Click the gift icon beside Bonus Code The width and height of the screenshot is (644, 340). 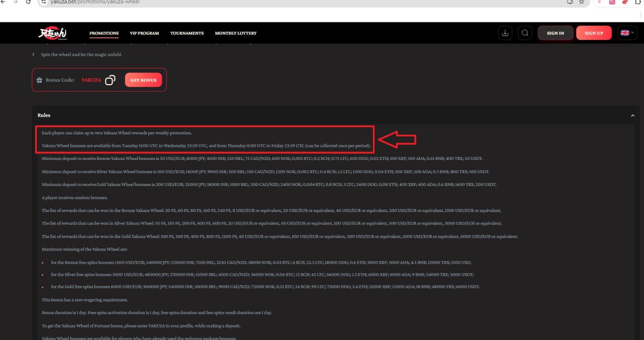tap(39, 80)
